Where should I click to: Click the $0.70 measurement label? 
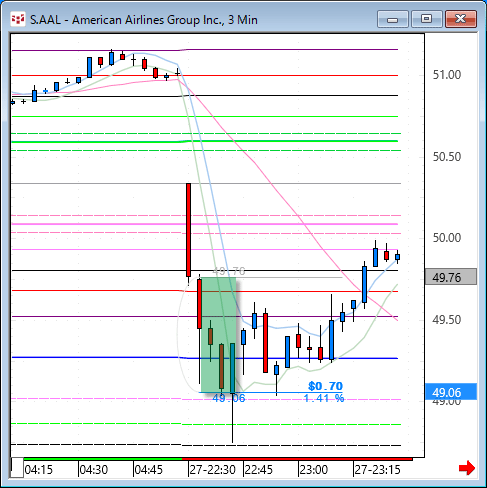point(325,386)
